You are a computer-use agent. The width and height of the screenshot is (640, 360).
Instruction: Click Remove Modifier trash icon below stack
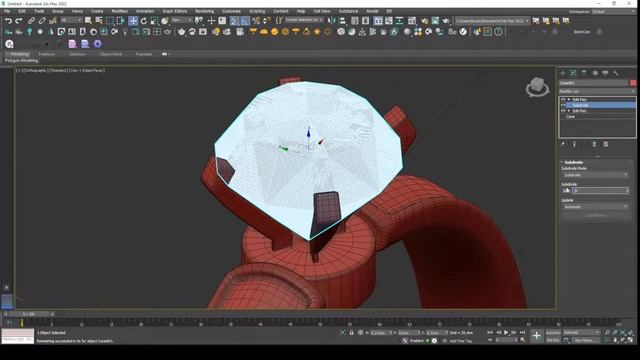point(594,144)
